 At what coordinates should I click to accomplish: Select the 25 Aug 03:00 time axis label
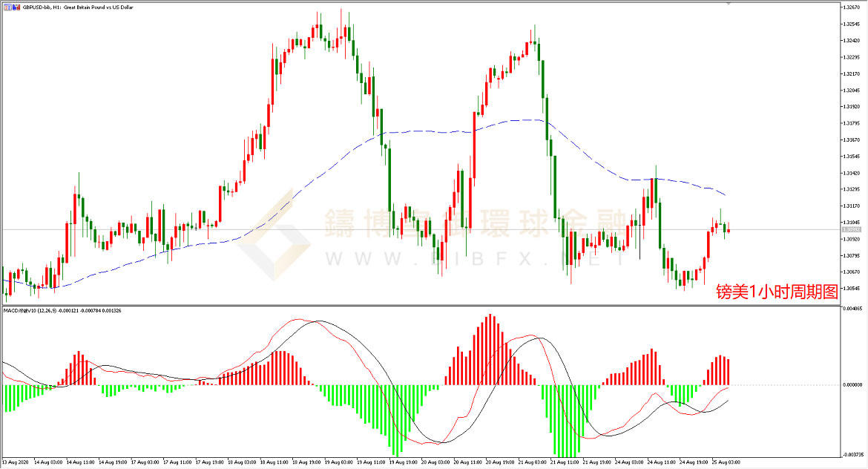pyautogui.click(x=726, y=462)
